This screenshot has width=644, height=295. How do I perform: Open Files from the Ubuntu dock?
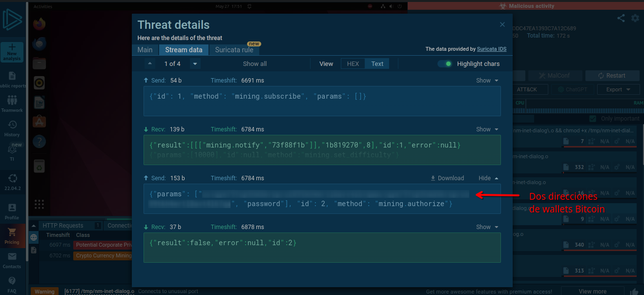[39, 63]
